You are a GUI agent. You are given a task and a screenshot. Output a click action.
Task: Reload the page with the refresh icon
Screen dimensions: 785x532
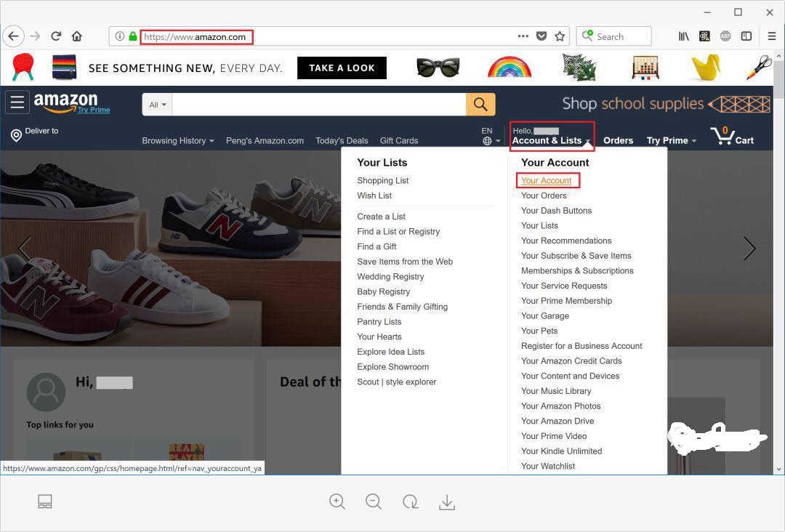56,36
